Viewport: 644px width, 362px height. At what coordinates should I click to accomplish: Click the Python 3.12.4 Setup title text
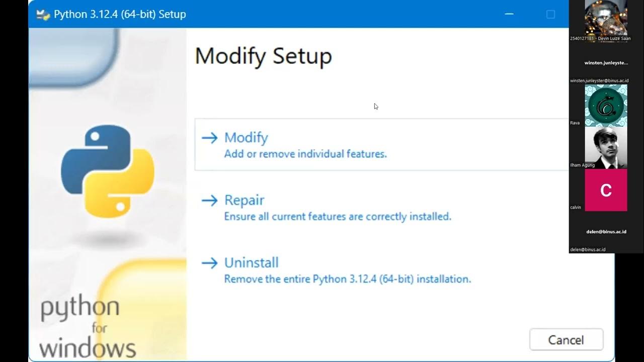click(x=120, y=14)
